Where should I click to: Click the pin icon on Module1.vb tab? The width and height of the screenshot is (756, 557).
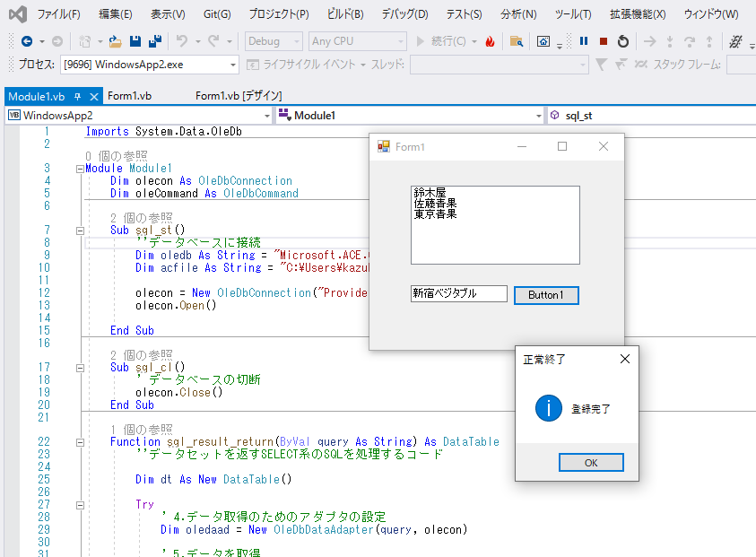(x=77, y=97)
